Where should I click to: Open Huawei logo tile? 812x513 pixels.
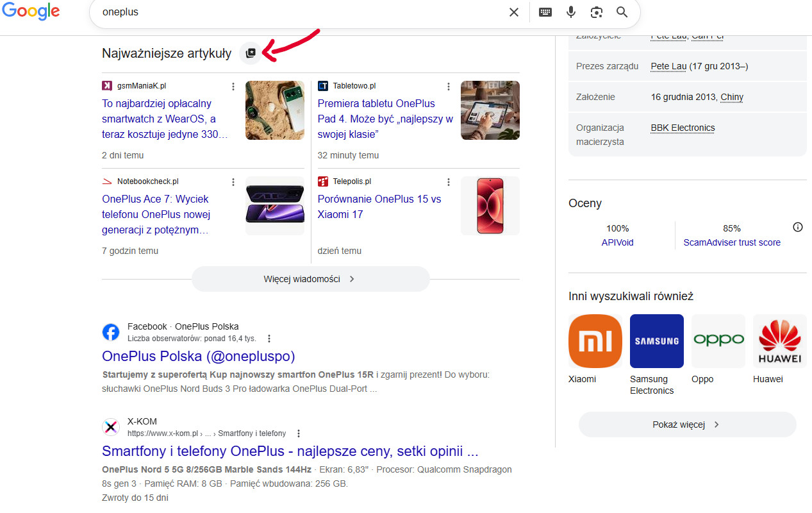[x=780, y=341]
